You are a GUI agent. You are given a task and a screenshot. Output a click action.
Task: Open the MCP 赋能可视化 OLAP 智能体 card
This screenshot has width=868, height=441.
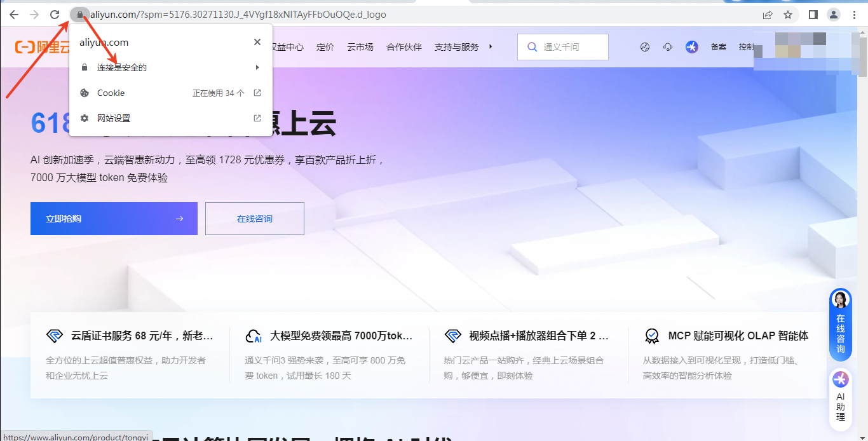[x=727, y=355]
